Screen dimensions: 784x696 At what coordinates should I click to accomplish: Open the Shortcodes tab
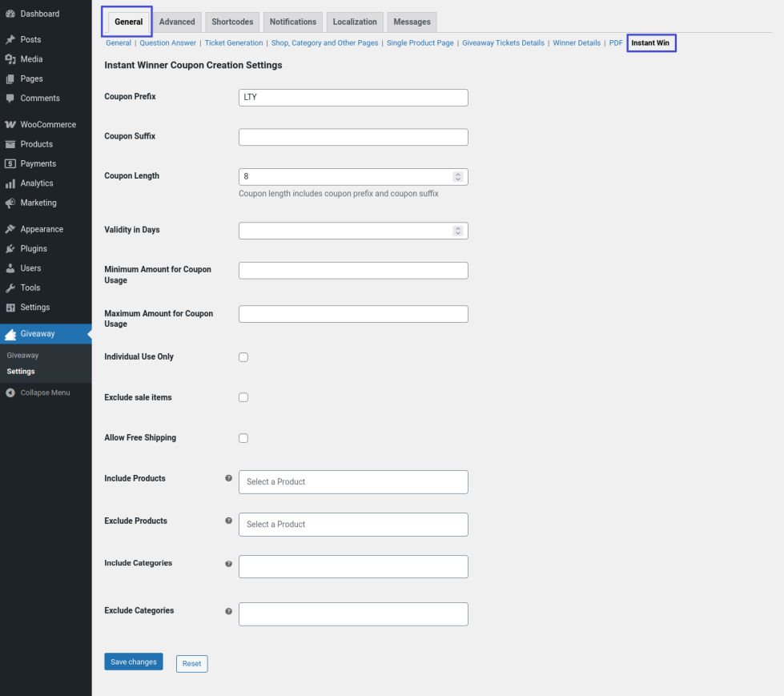point(232,22)
